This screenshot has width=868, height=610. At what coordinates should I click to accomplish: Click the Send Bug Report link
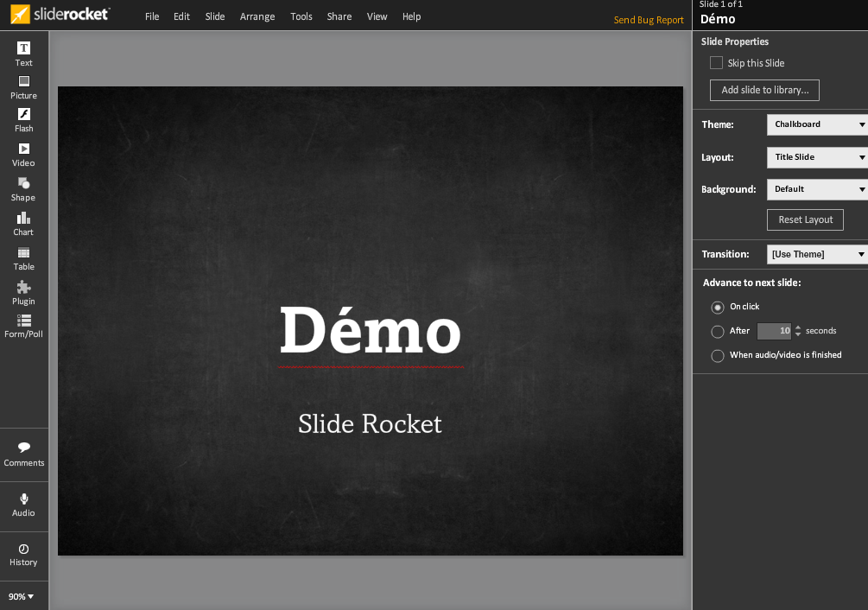tap(649, 20)
